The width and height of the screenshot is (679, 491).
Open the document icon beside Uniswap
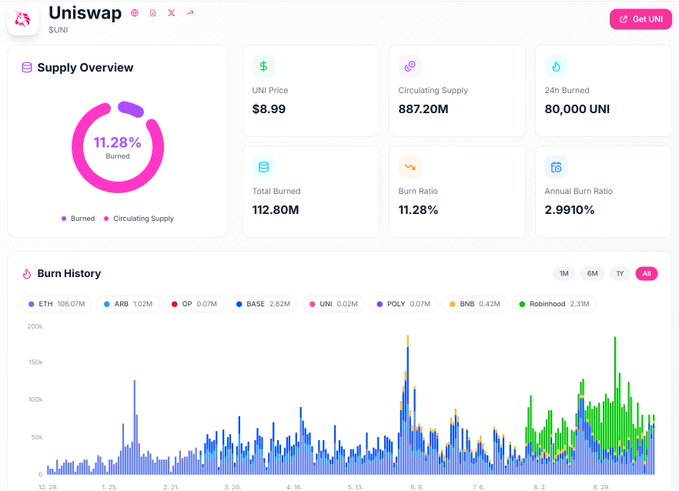pos(153,13)
